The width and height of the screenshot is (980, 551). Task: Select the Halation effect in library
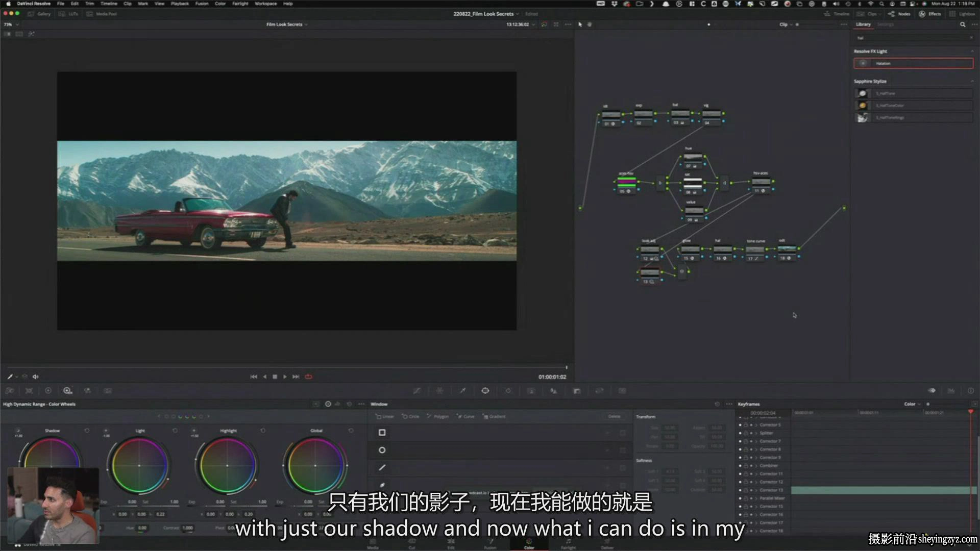pyautogui.click(x=913, y=63)
